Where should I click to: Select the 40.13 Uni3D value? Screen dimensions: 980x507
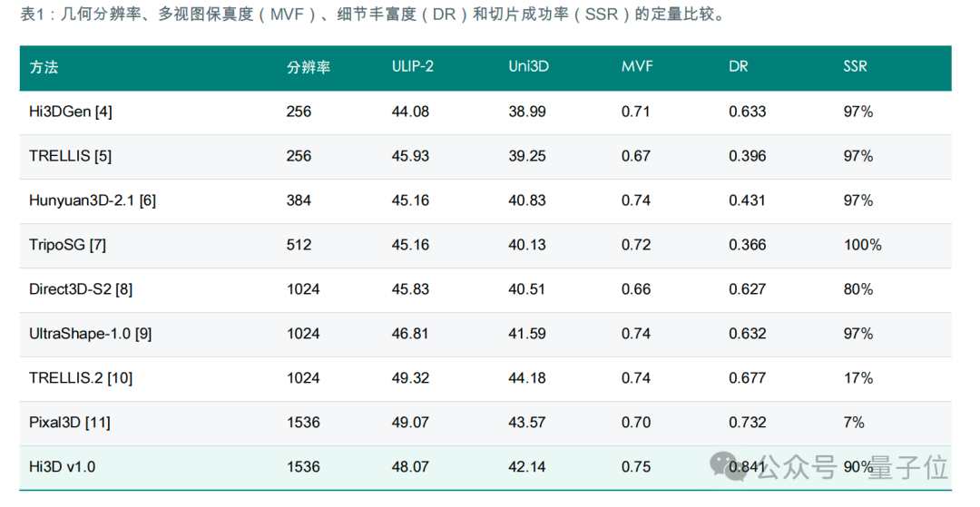click(x=527, y=245)
